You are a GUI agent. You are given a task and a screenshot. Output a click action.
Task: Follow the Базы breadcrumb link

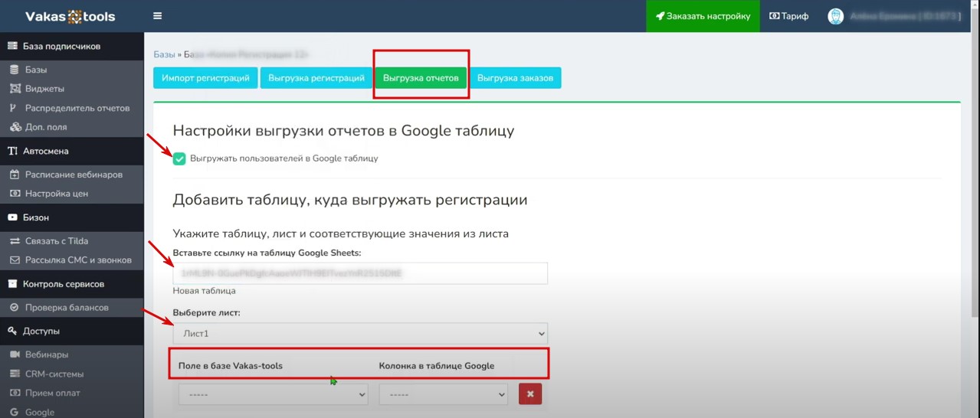(164, 54)
